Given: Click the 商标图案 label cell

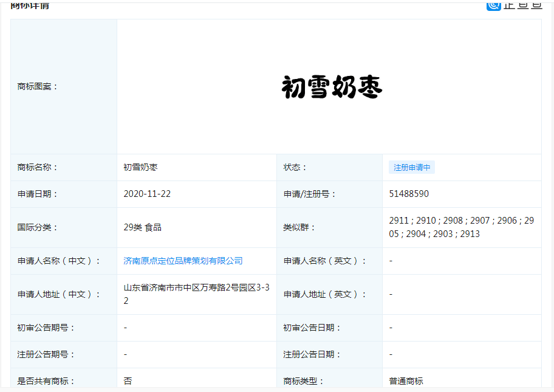Looking at the screenshot, I should [64, 86].
